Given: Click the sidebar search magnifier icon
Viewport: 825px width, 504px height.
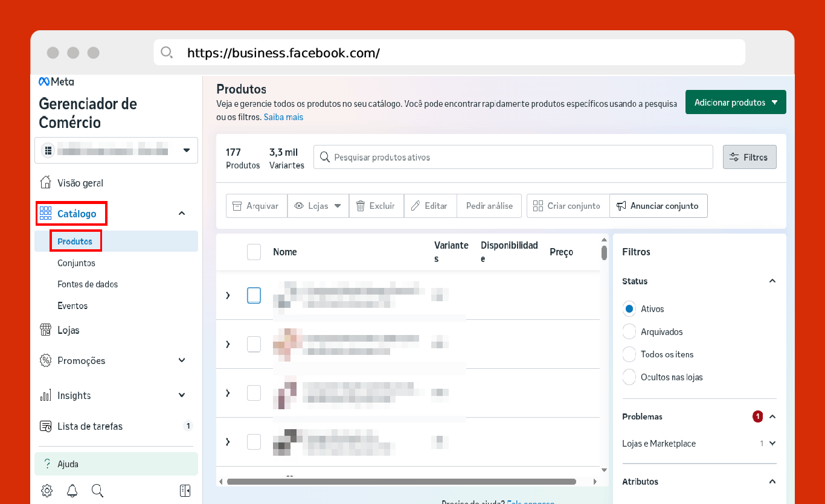Looking at the screenshot, I should [x=97, y=490].
